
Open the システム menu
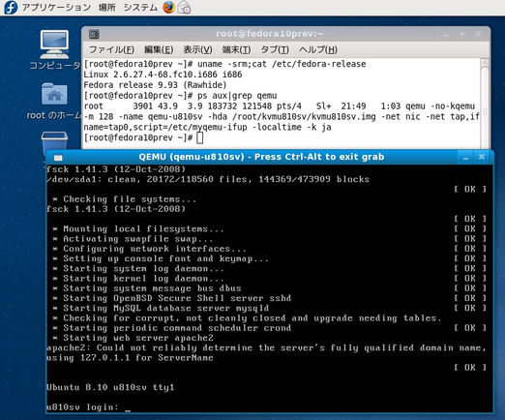click(140, 7)
